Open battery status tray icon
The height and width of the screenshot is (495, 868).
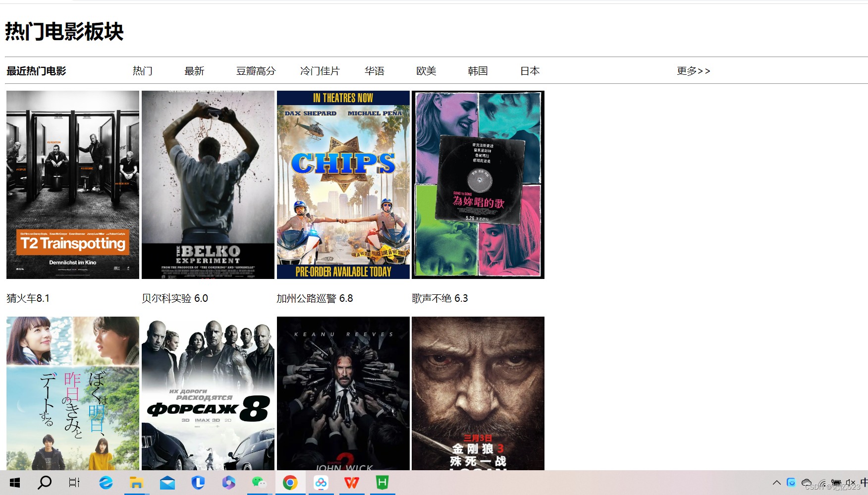(836, 483)
